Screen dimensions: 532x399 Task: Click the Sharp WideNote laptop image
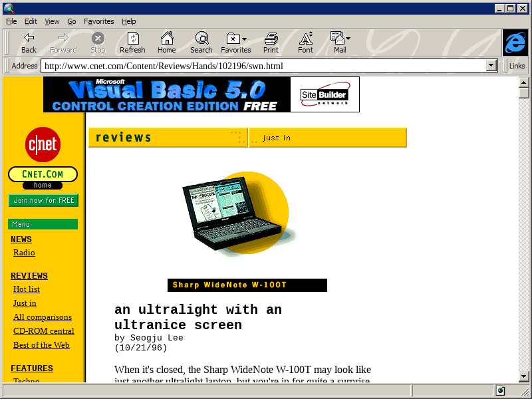click(x=236, y=216)
